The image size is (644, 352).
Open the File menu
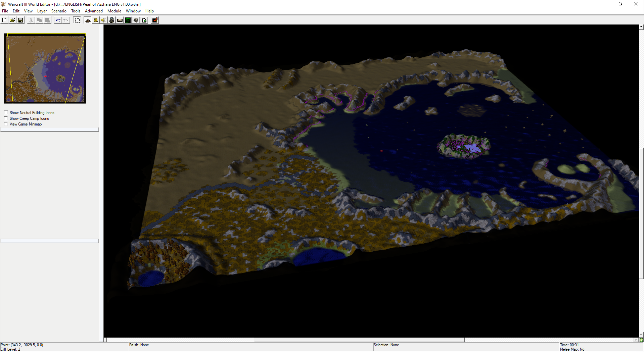click(x=5, y=11)
